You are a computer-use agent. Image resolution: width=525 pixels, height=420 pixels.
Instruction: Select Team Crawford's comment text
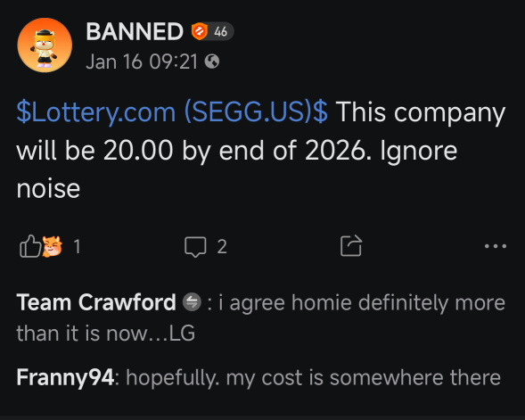[261, 317]
